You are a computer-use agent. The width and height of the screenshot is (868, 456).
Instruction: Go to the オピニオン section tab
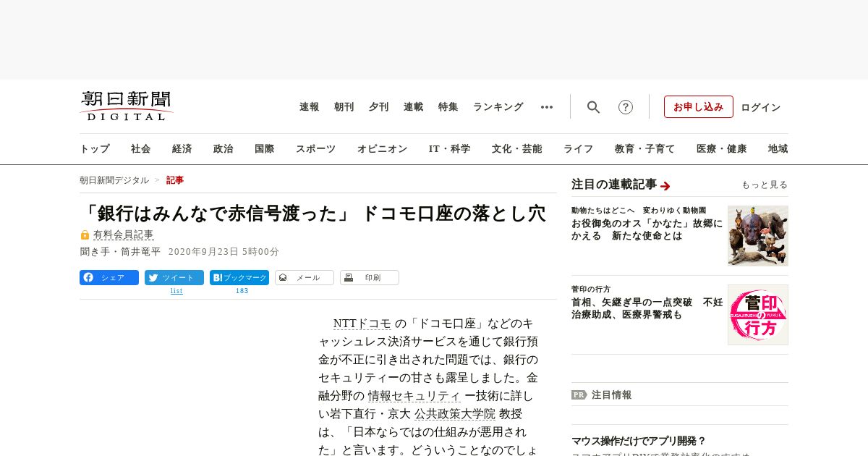point(382,149)
